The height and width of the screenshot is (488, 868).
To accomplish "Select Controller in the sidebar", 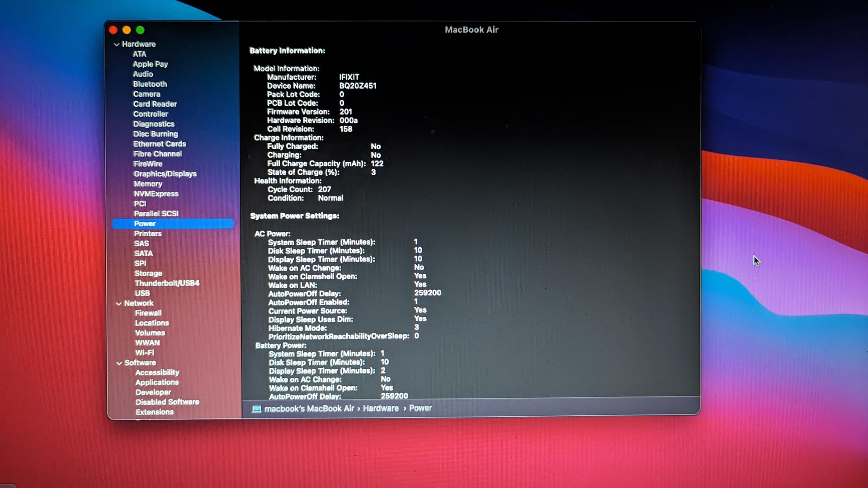I will point(151,114).
